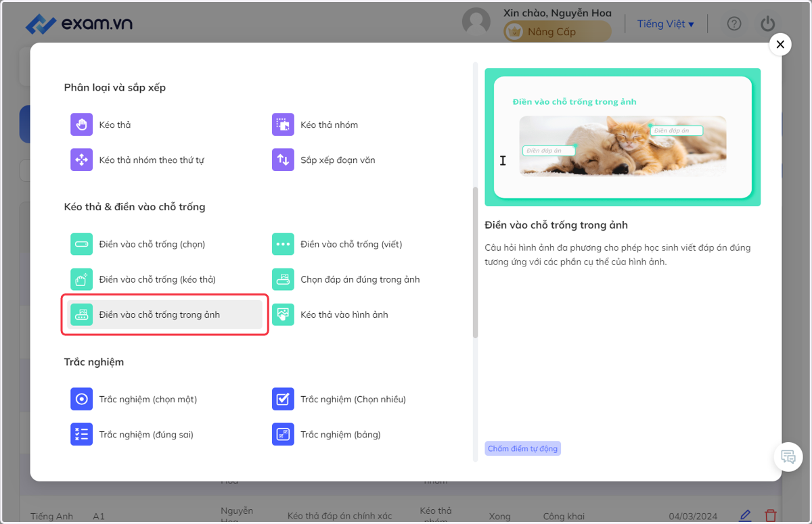Image resolution: width=812 pixels, height=524 pixels.
Task: Click the user avatar icon
Action: click(476, 21)
